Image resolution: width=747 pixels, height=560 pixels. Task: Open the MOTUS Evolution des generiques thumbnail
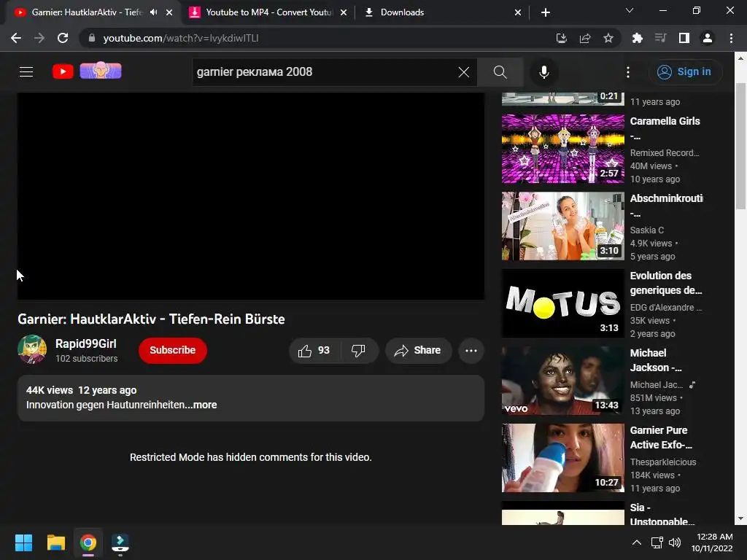[x=562, y=303]
